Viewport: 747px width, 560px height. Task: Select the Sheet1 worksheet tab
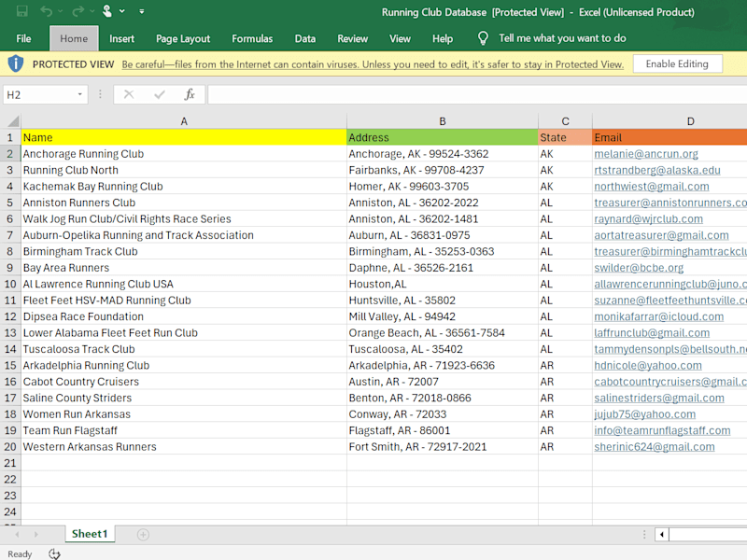click(x=90, y=534)
